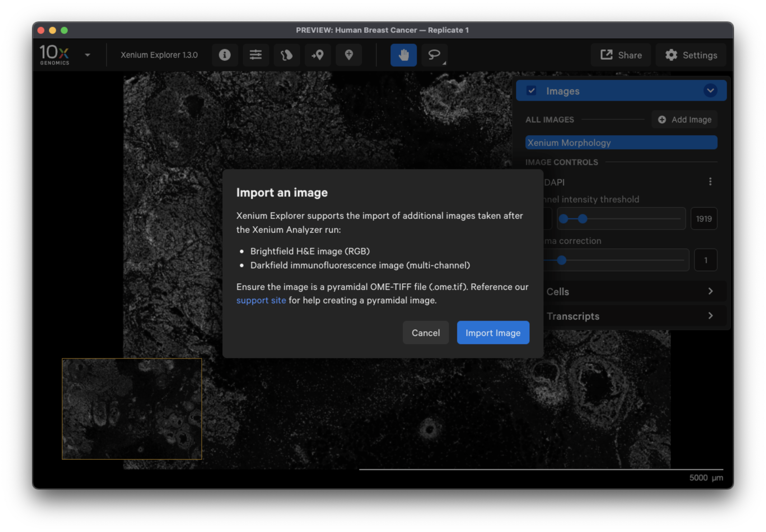This screenshot has height=532, width=766.
Task: Click the cell-shapes toolbar icon
Action: tap(287, 55)
